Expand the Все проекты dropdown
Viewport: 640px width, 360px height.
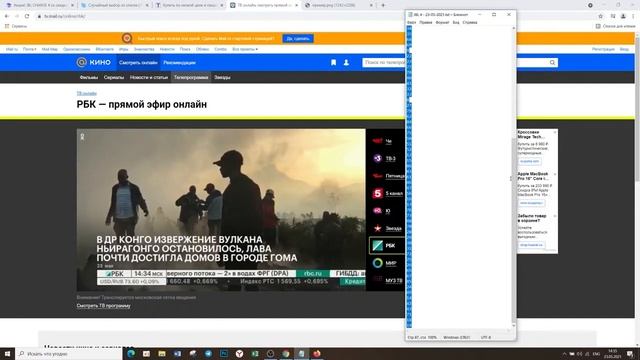point(245,49)
